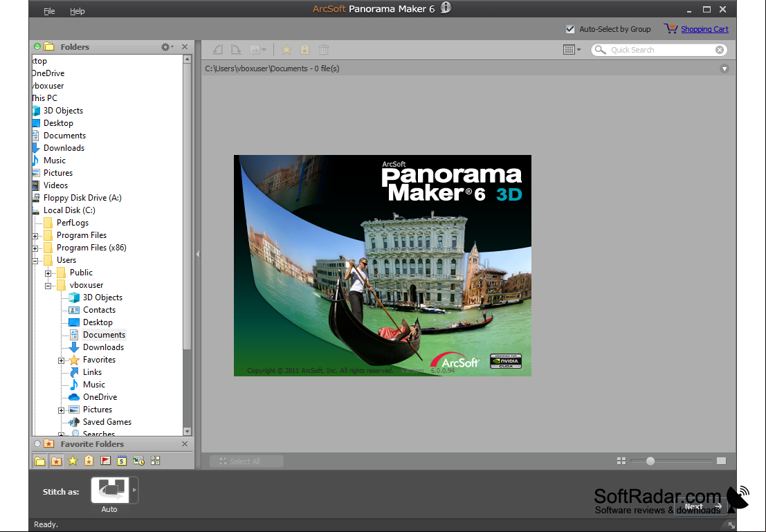This screenshot has height=532, width=766.
Task: Click the favorite folder star icon in bottom toolbar
Action: click(x=57, y=461)
